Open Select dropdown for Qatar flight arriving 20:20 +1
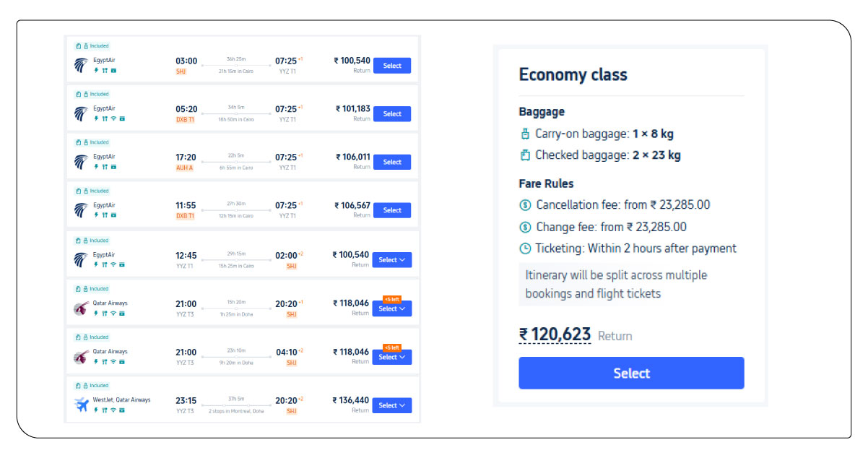The image size is (868, 458). coord(391,308)
